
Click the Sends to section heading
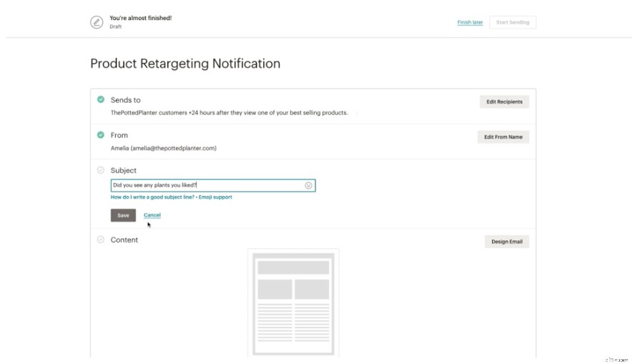pyautogui.click(x=125, y=100)
